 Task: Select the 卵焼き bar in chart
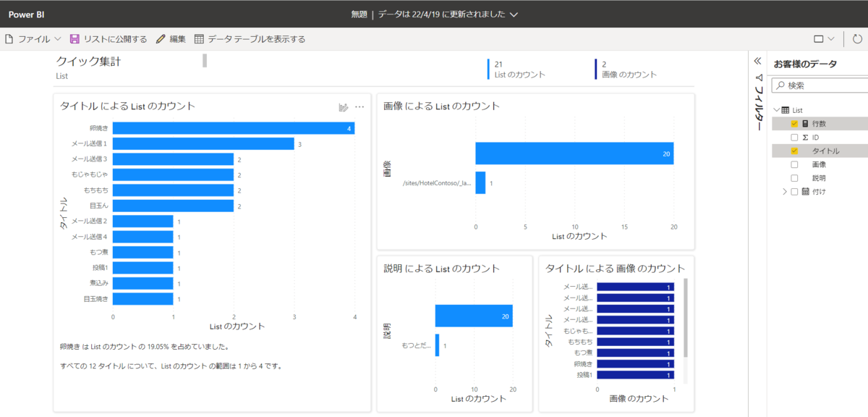click(x=233, y=128)
